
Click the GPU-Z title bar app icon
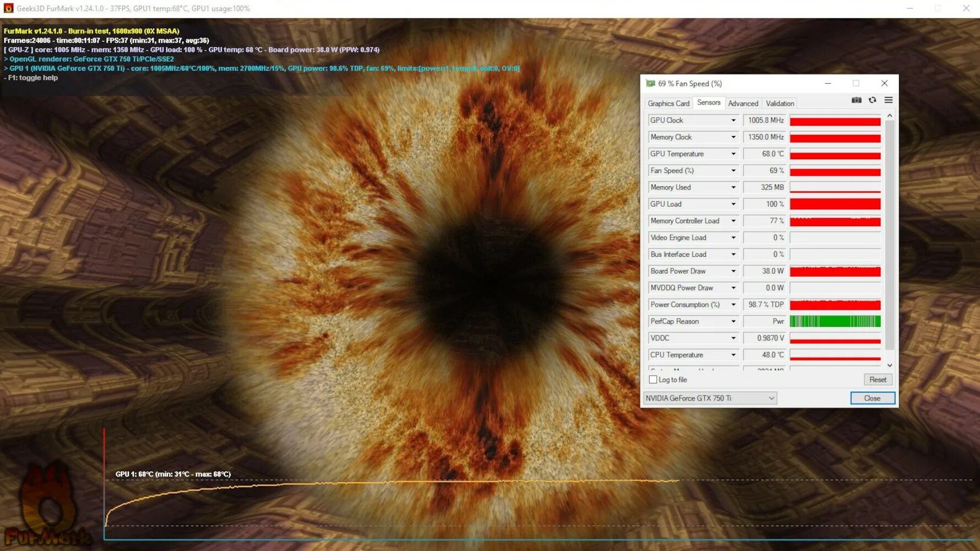pyautogui.click(x=650, y=84)
